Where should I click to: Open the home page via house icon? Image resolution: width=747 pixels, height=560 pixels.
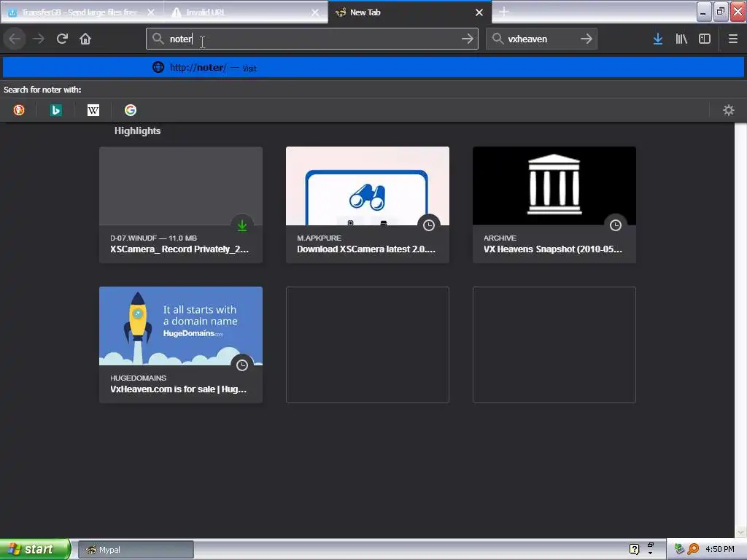[x=85, y=39]
